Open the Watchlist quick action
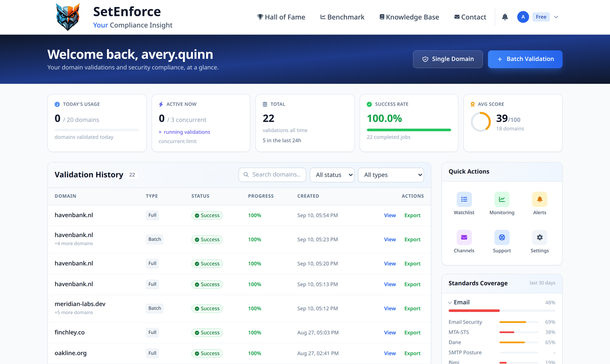This screenshot has height=364, width=610. pyautogui.click(x=464, y=204)
